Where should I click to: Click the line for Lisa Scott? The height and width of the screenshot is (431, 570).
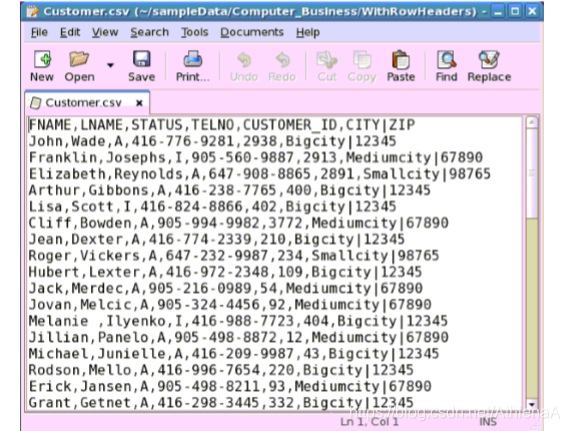[x=212, y=207]
